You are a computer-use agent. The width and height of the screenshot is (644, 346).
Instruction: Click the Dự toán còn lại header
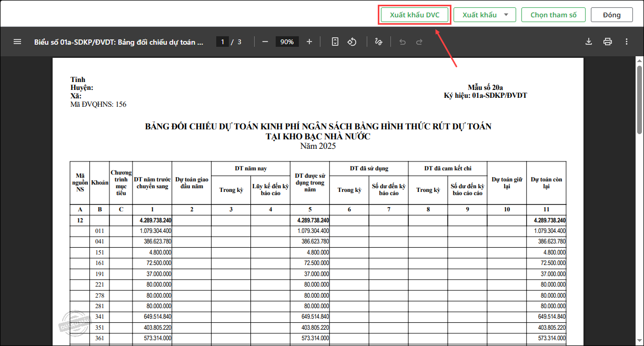tap(546, 182)
